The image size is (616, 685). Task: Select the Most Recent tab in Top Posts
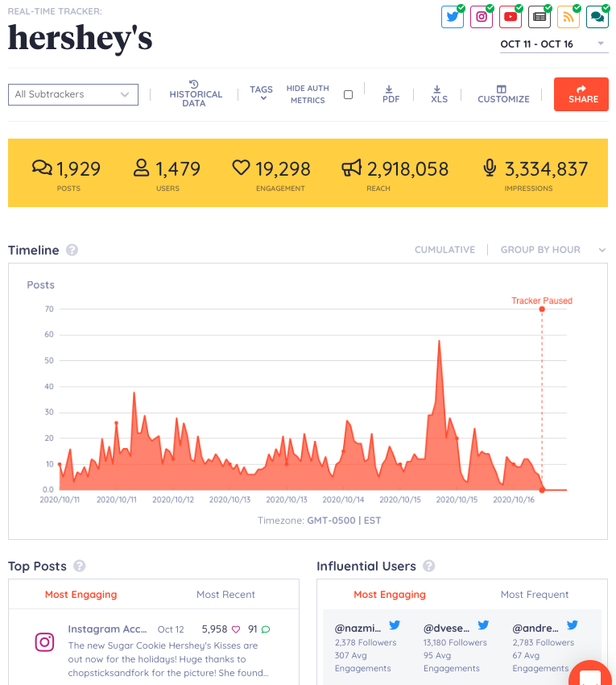(225, 595)
